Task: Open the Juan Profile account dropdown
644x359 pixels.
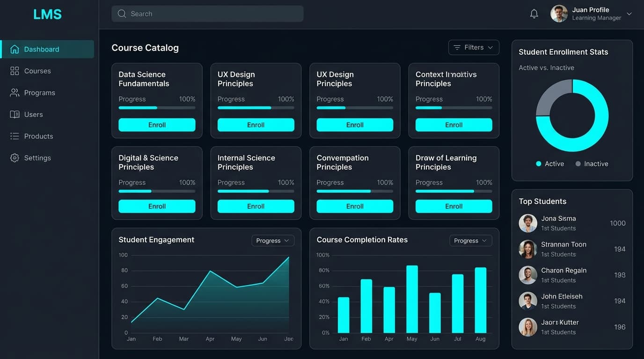Action: click(629, 14)
